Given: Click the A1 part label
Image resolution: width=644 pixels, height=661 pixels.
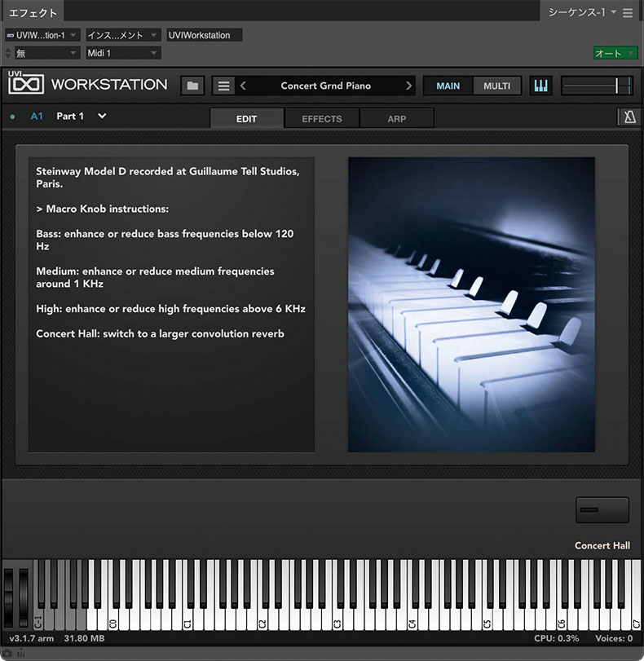Looking at the screenshot, I should (x=37, y=117).
